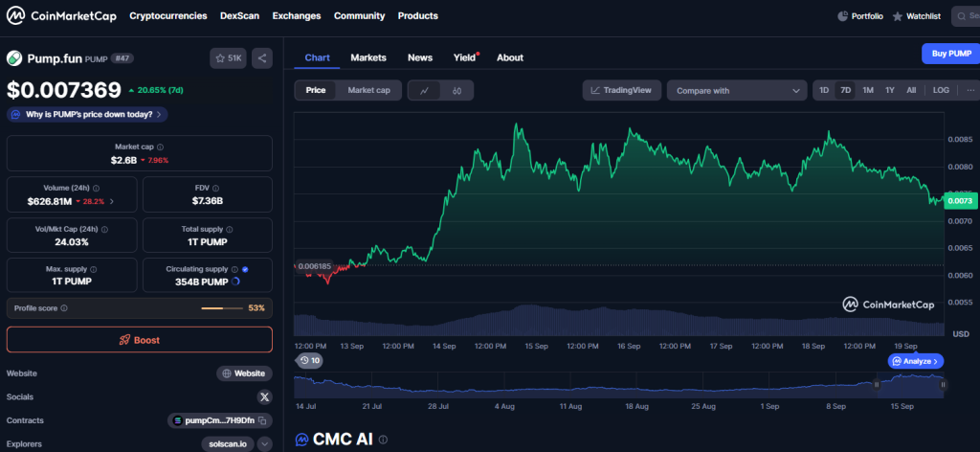This screenshot has height=452, width=980.
Task: Open the Website link button
Action: (x=244, y=373)
